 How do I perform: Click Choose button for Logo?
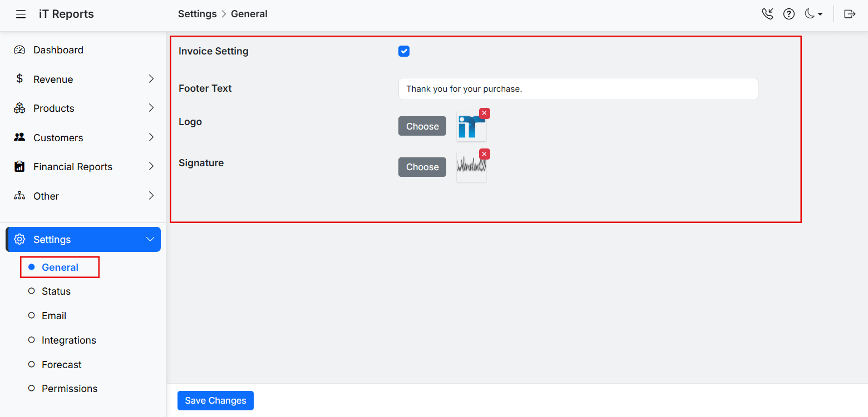coord(422,126)
